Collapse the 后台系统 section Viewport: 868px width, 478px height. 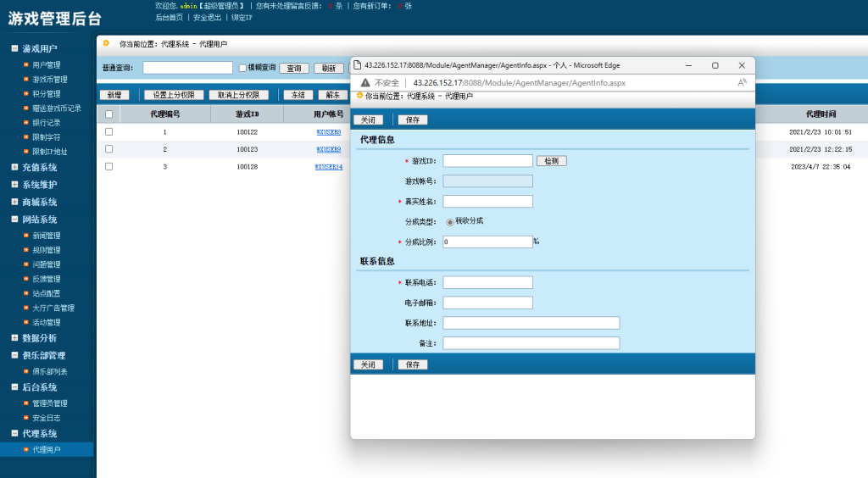click(15, 387)
